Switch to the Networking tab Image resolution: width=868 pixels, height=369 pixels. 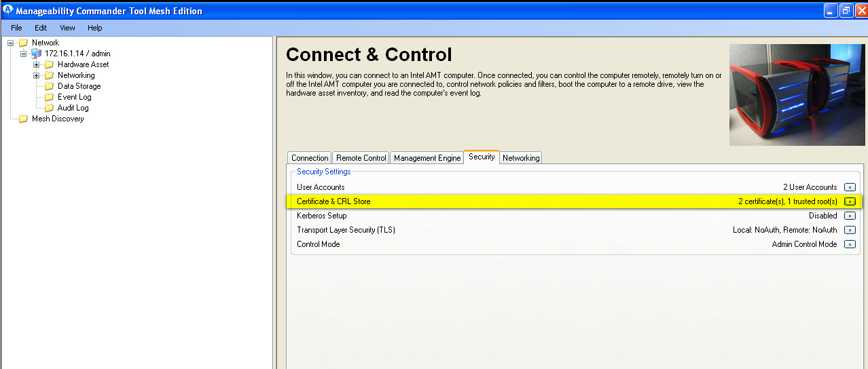tap(521, 158)
